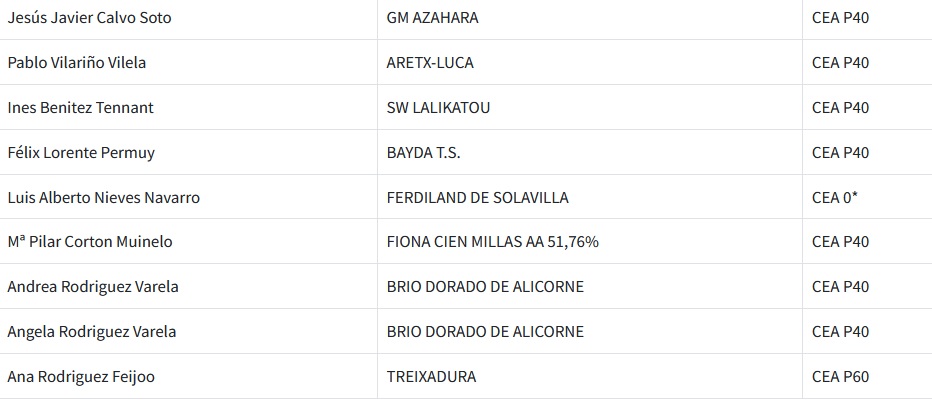Select the TREIXADURA horse cell

tap(431, 377)
